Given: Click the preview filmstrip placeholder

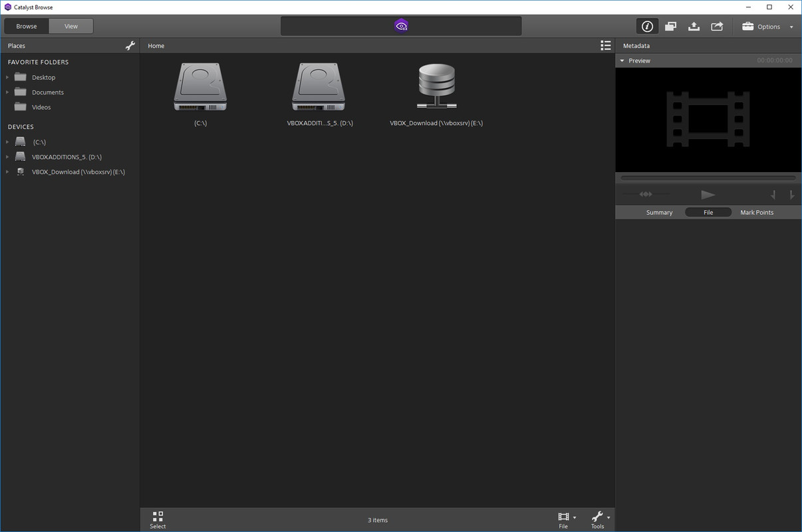Looking at the screenshot, I should pyautogui.click(x=708, y=119).
